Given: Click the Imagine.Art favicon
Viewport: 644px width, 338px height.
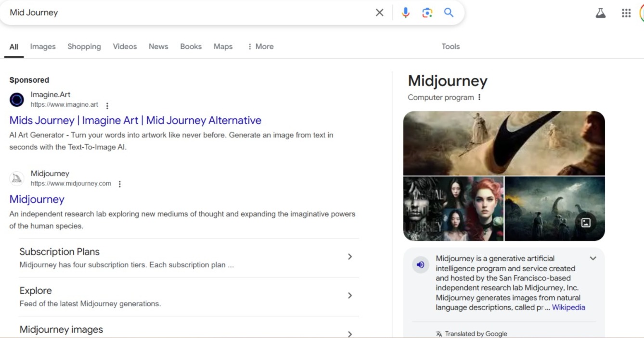Looking at the screenshot, I should coord(17,100).
